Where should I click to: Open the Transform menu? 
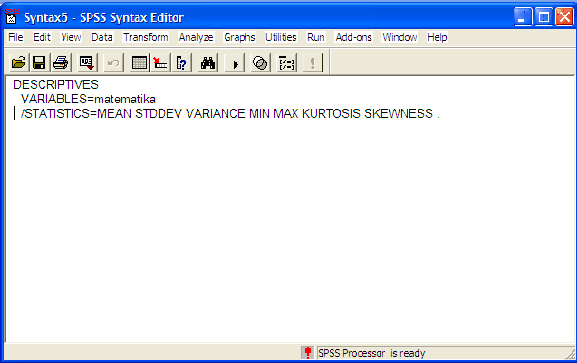pyautogui.click(x=146, y=37)
